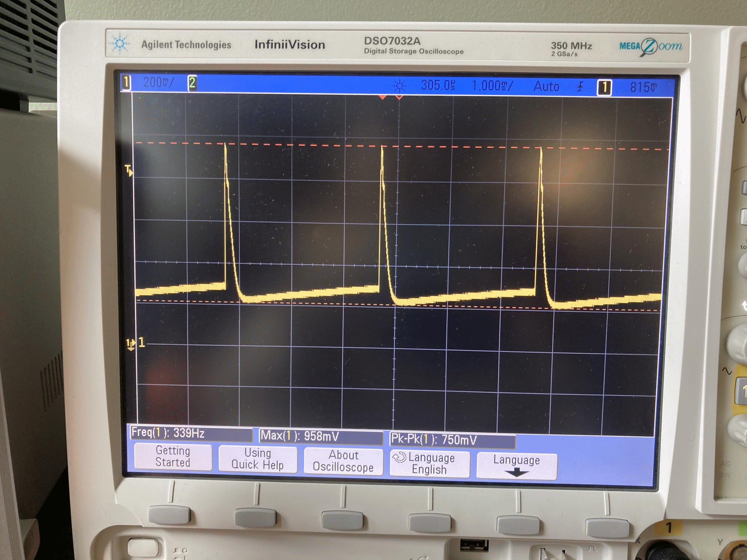Open Using Quick Help

[258, 459]
